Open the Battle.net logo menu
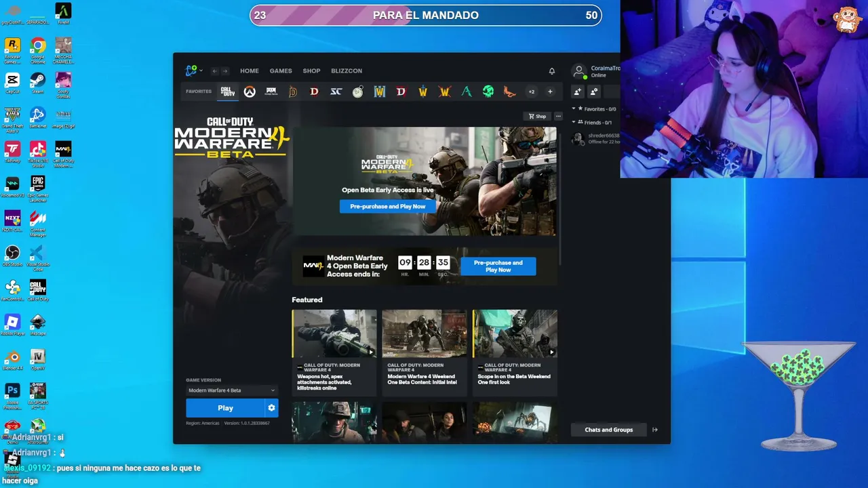 (194, 70)
